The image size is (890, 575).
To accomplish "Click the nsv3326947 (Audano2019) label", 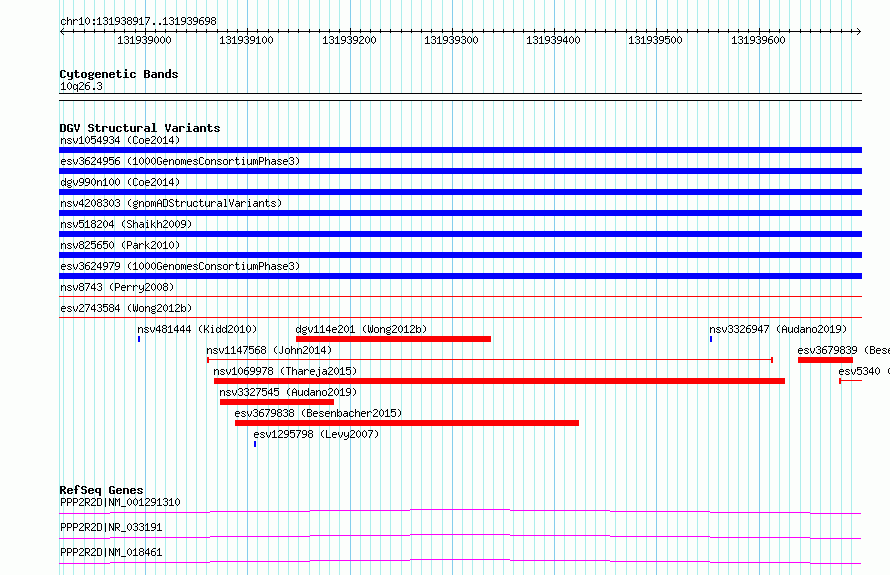I will pyautogui.click(x=778, y=329).
